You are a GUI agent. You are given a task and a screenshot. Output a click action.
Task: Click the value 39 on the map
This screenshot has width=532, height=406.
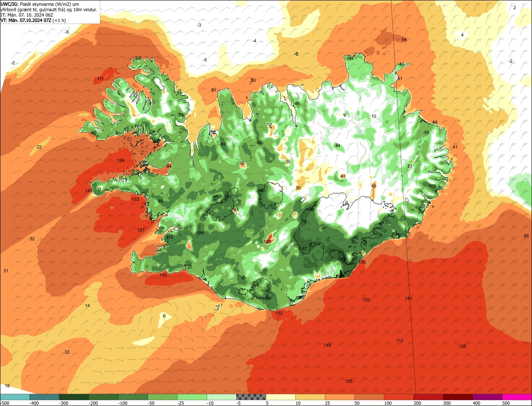coord(241,163)
